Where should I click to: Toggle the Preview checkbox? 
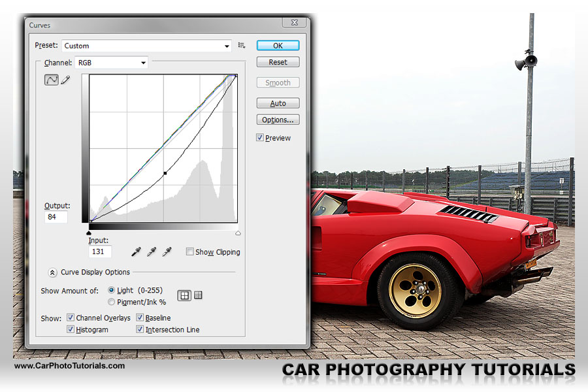260,138
